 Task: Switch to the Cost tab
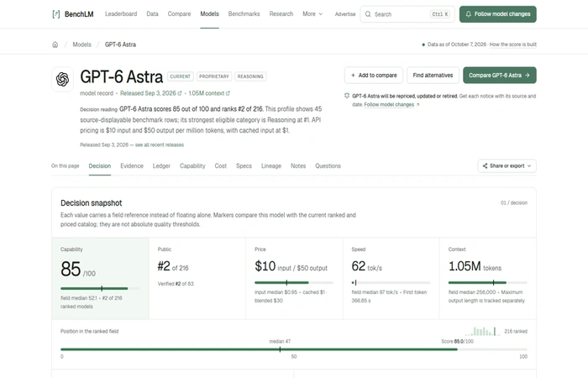pos(220,165)
